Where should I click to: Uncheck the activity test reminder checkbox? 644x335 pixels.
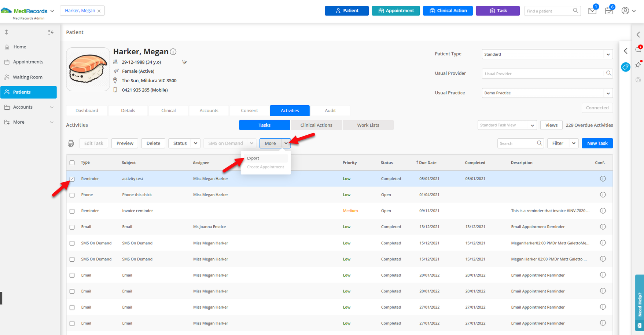[72, 179]
